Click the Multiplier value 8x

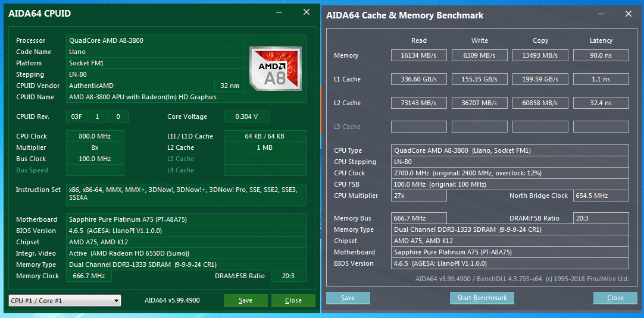pos(95,147)
